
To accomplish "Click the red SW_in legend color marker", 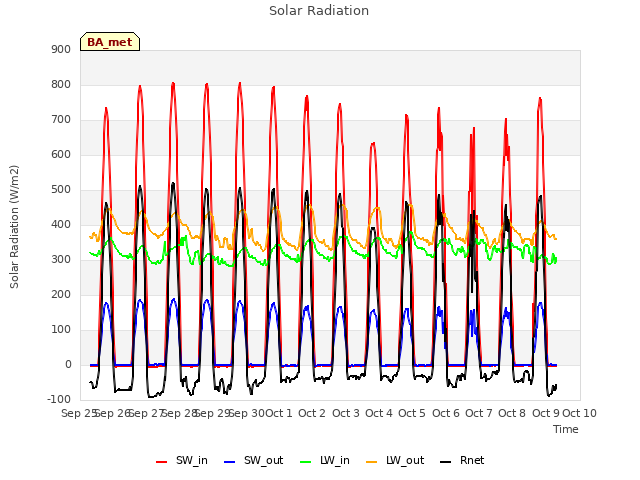I will [x=162, y=462].
